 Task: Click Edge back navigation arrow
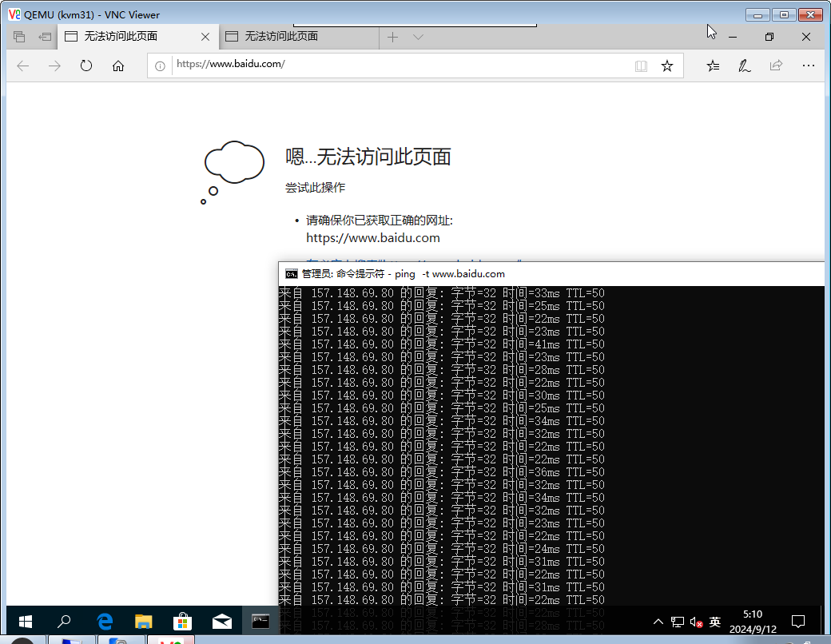pos(23,66)
